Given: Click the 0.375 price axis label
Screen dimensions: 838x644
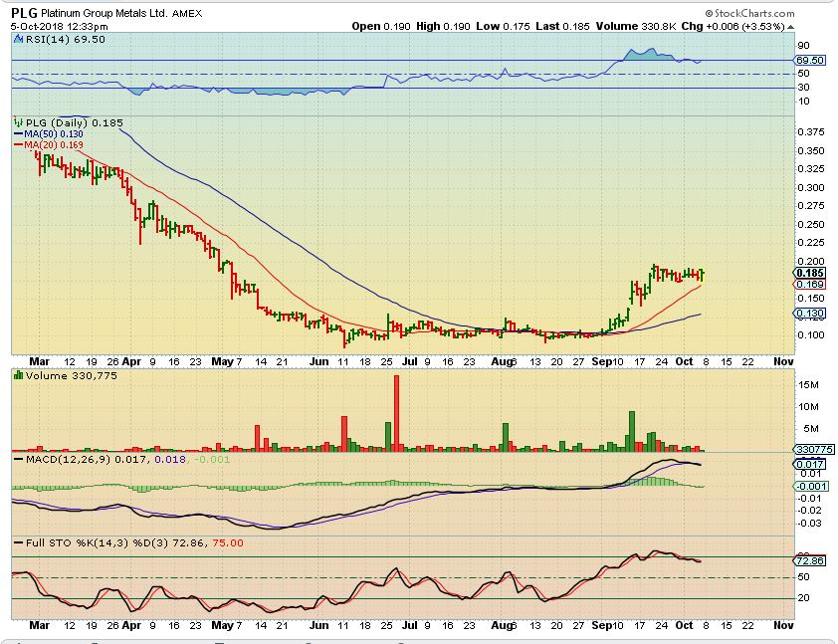Looking at the screenshot, I should click(x=811, y=132).
